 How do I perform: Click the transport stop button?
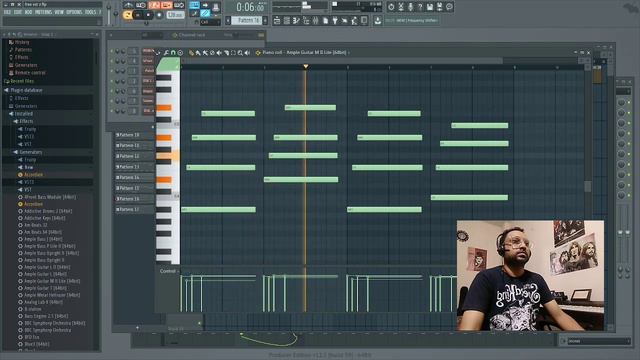click(148, 15)
